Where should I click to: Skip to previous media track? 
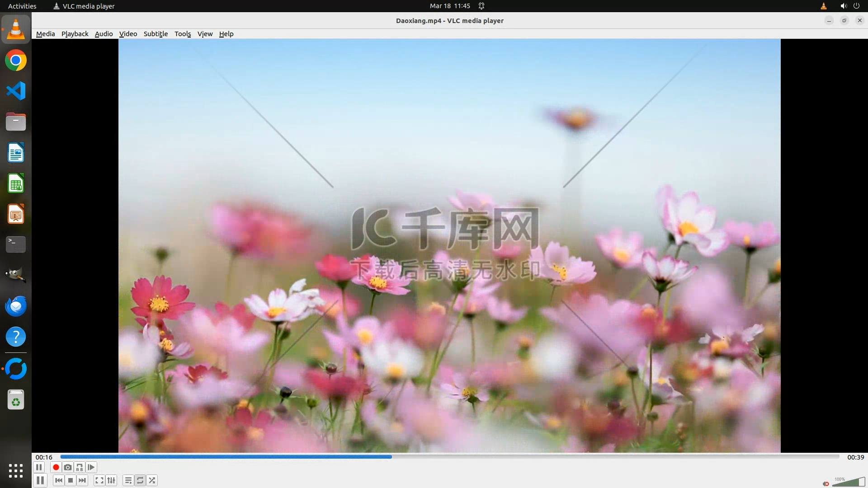pyautogui.click(x=59, y=480)
